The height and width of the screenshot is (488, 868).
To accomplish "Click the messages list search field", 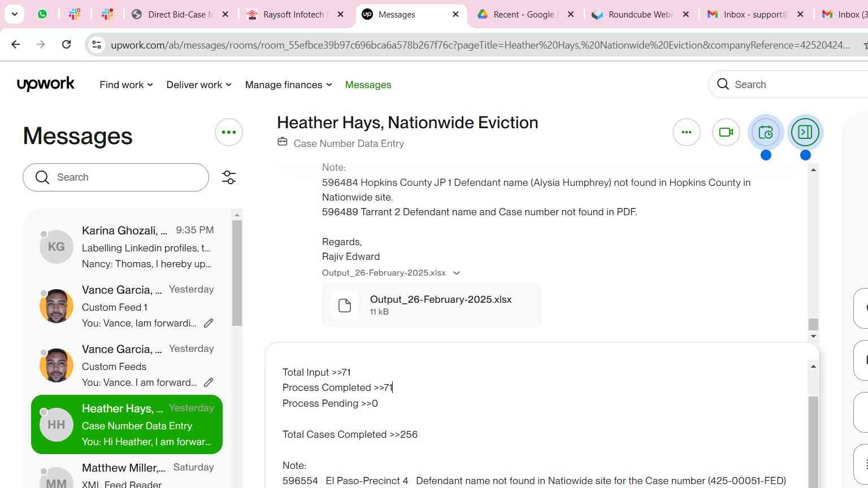I will [x=116, y=177].
